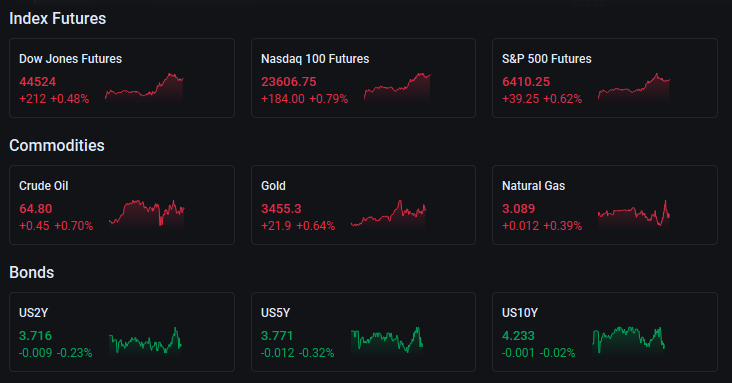The width and height of the screenshot is (732, 383).
Task: Click the Natural Gas mini chart
Action: 634,214
